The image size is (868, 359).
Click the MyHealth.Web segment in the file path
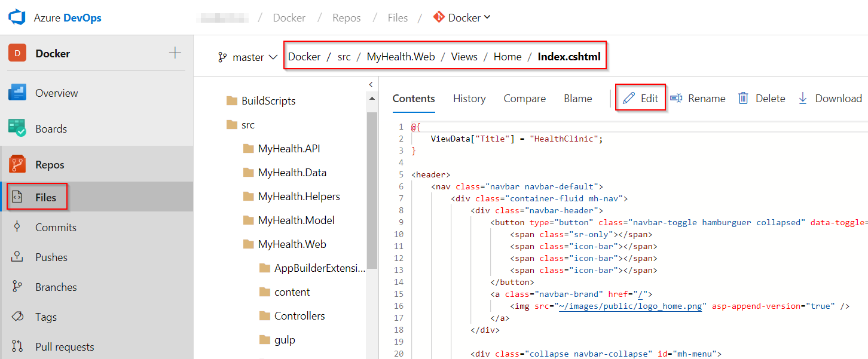(401, 57)
